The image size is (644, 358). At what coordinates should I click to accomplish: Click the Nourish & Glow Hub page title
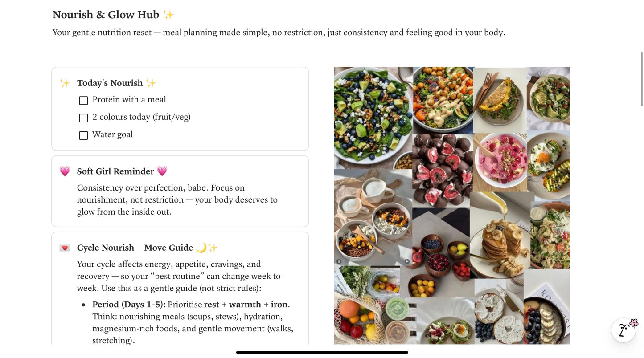point(106,15)
